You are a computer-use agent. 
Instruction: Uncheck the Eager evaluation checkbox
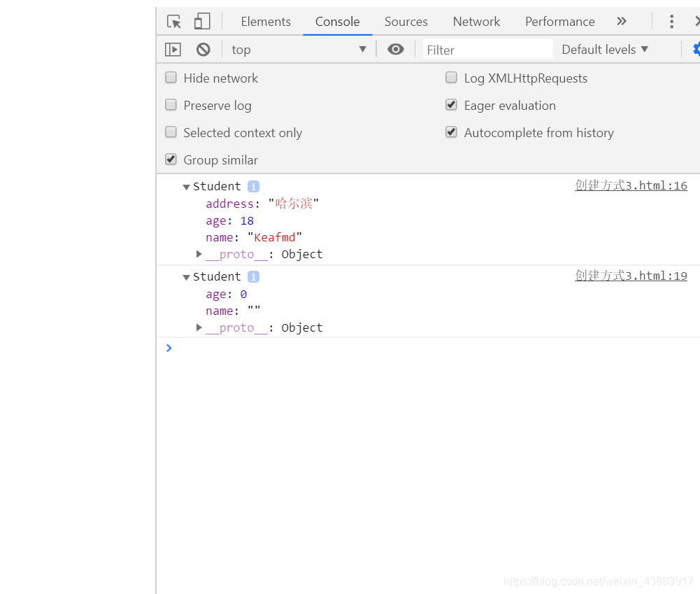(451, 105)
